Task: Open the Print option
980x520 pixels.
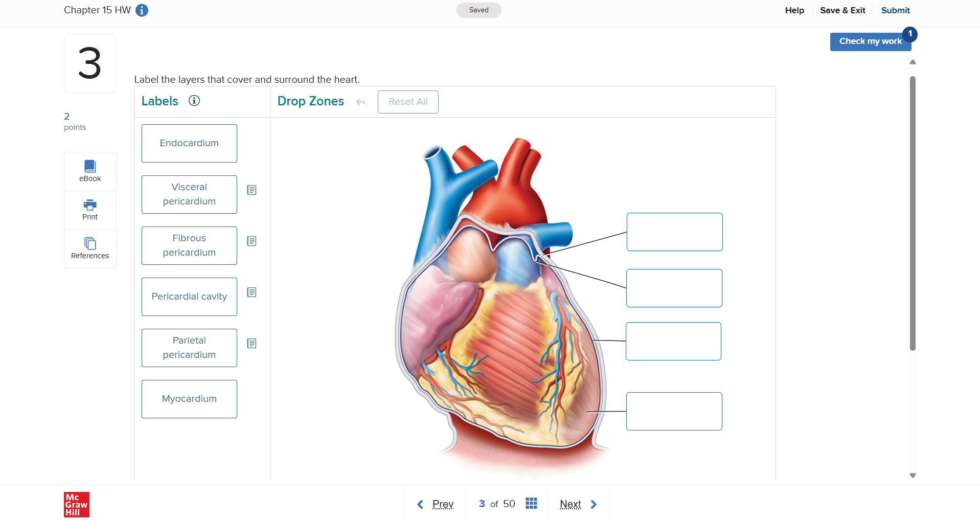Action: tap(89, 210)
